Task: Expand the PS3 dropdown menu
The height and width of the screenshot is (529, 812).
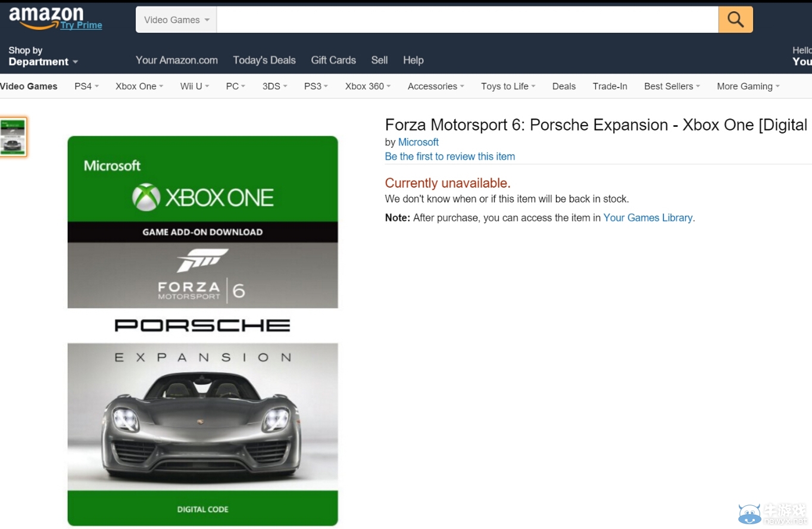Action: (316, 86)
